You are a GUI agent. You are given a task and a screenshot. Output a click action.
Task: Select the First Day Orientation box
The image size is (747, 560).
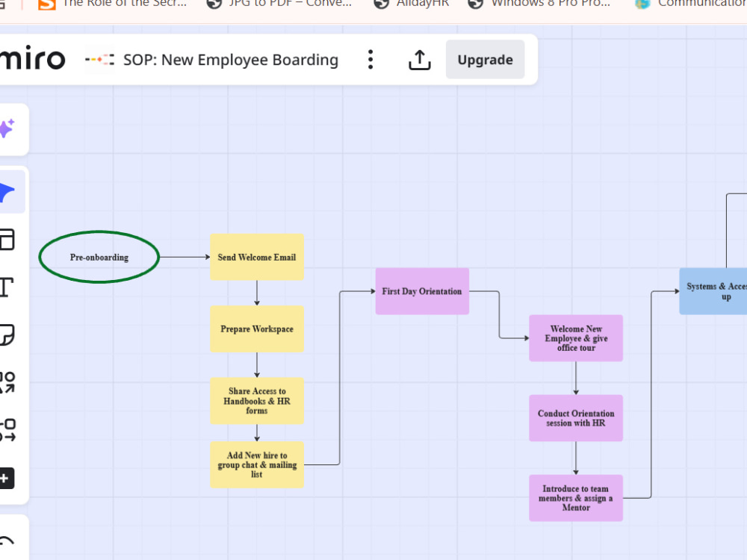(x=422, y=291)
